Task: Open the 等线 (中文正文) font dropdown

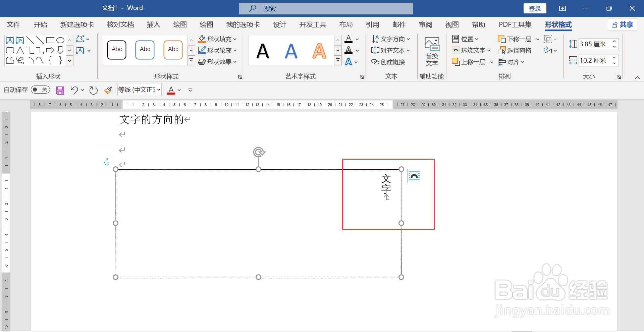Action: coord(139,90)
